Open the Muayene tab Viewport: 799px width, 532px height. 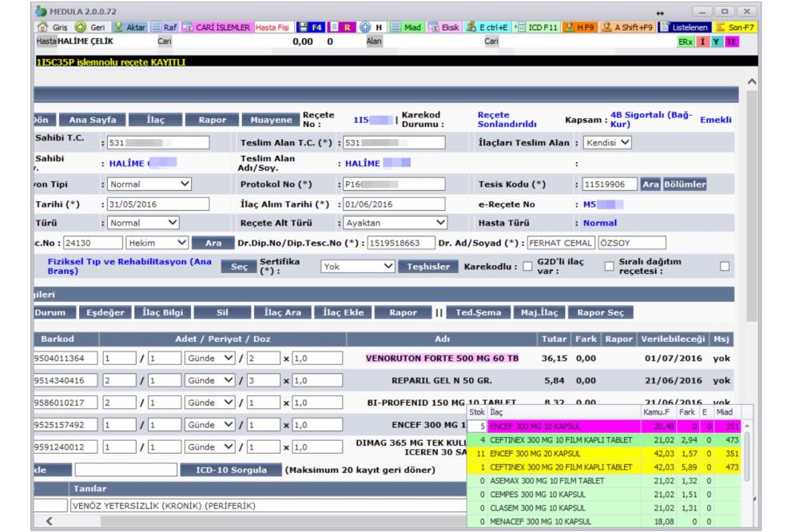(x=271, y=120)
